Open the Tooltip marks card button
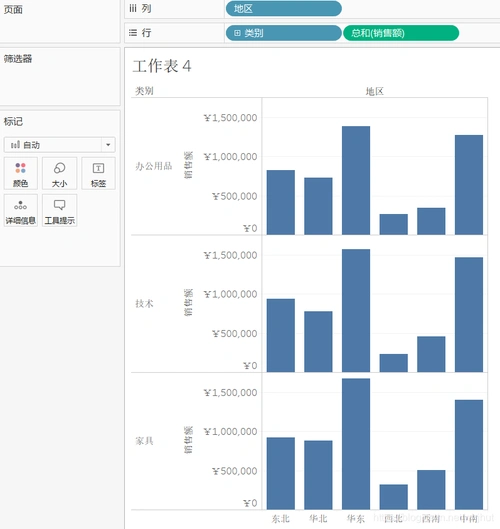Viewport: 500px width, 529px height. click(x=59, y=211)
